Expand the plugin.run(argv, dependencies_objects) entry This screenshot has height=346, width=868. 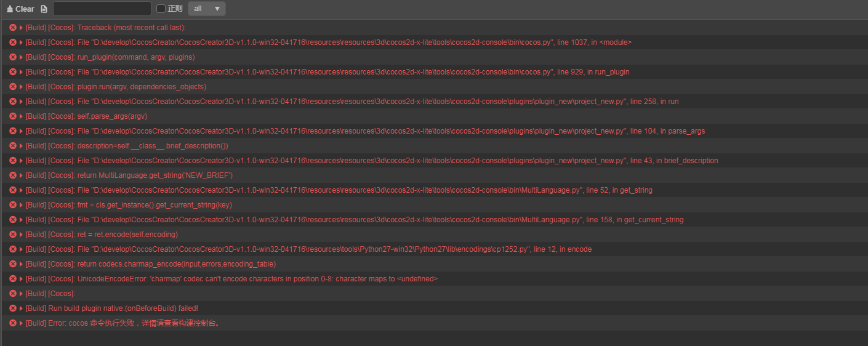(x=21, y=87)
